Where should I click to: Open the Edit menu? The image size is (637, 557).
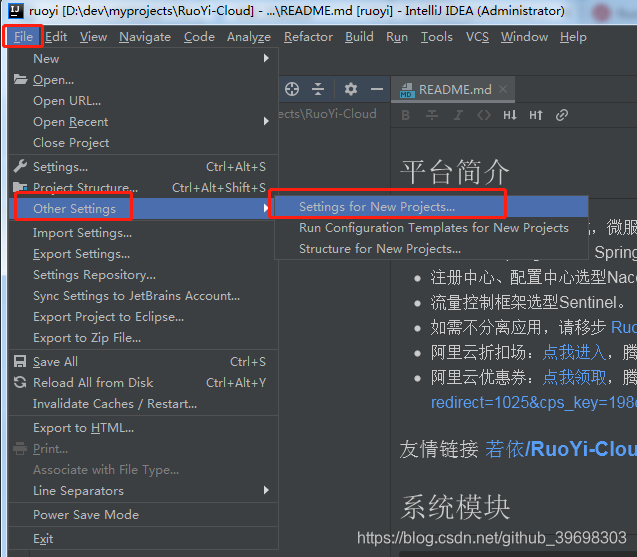click(56, 37)
